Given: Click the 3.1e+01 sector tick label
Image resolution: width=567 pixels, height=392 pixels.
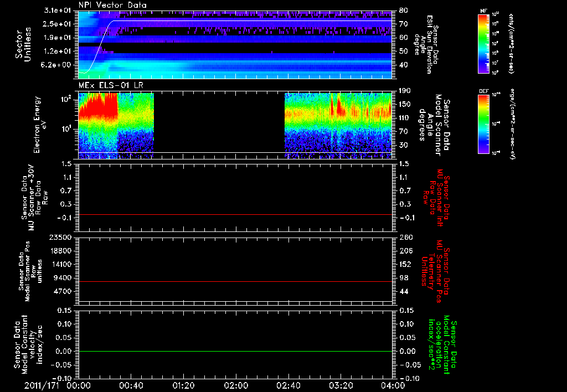Looking at the screenshot, I should 57,11.
